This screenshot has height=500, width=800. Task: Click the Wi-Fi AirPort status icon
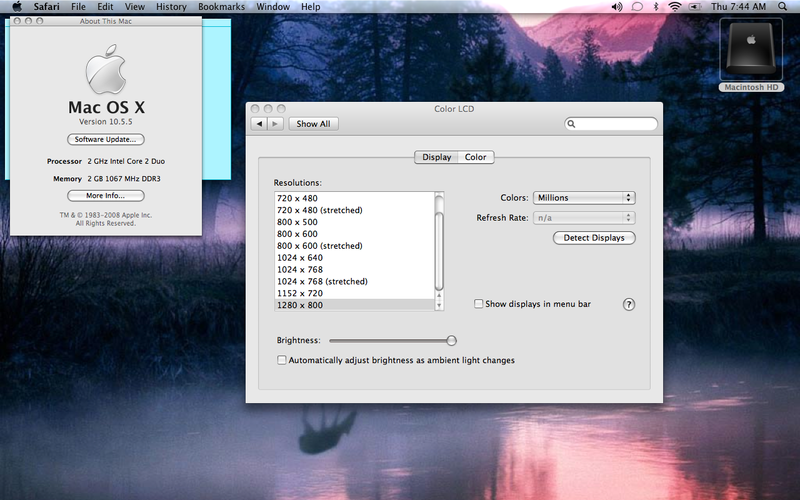click(675, 7)
